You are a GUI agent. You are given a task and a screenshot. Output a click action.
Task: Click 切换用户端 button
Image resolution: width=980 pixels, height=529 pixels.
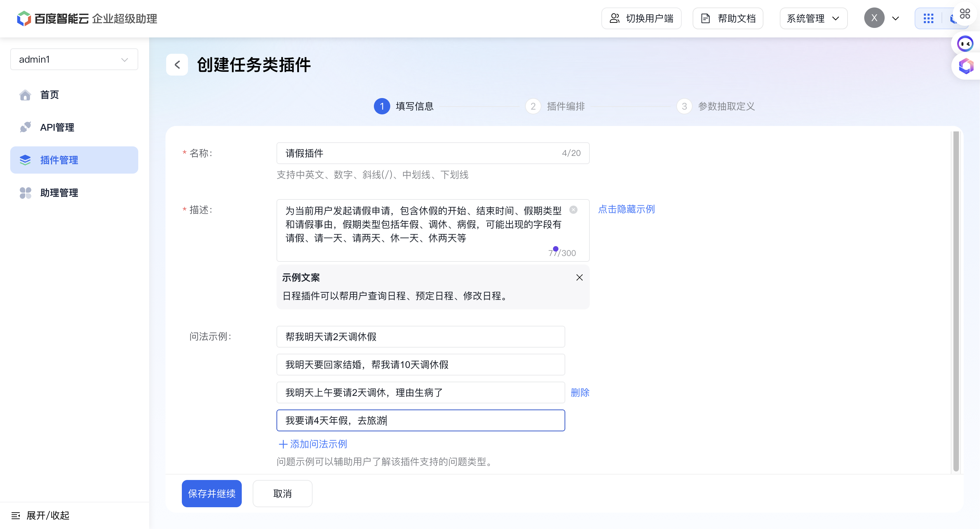[641, 18]
